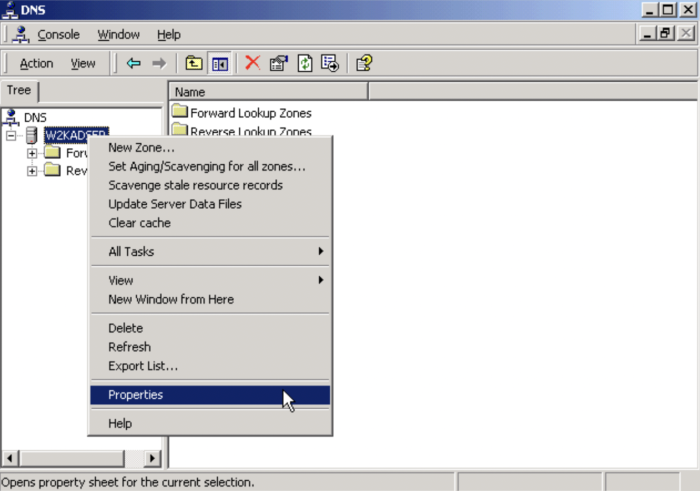This screenshot has width=700, height=491.
Task: Click the red Delete X toolbar icon
Action: coord(252,63)
